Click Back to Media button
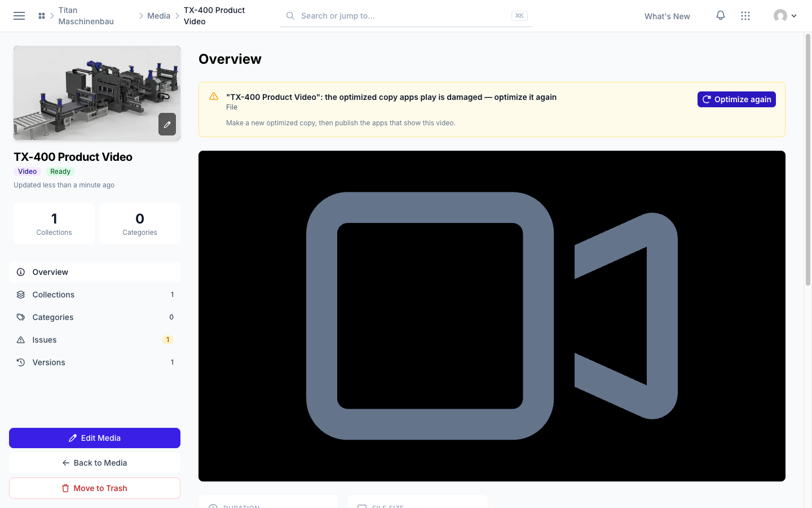The width and height of the screenshot is (812, 508). [95, 463]
